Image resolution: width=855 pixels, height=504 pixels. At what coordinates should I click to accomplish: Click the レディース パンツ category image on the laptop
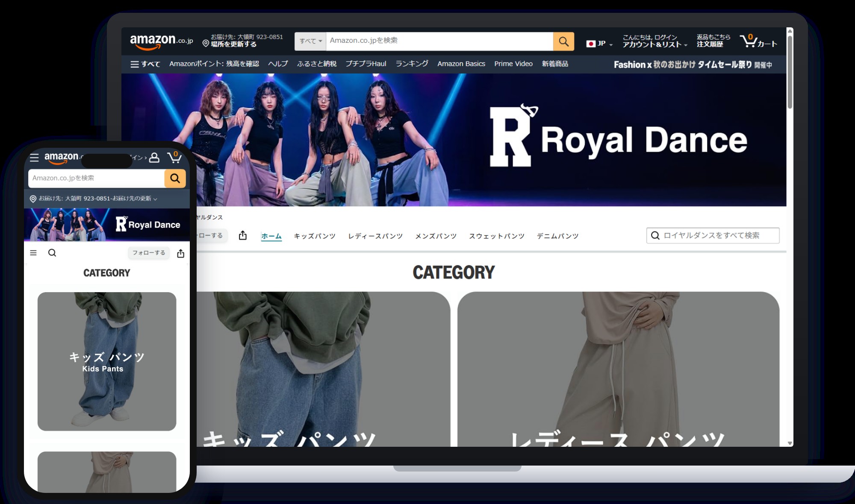(618, 369)
